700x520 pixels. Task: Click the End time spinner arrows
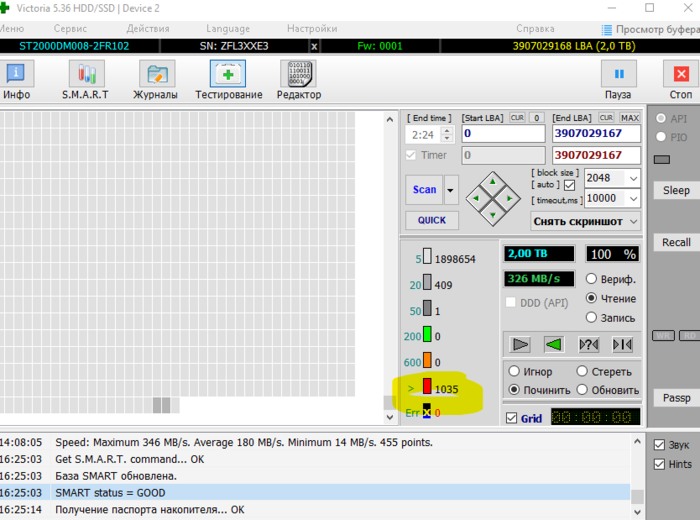tap(447, 134)
